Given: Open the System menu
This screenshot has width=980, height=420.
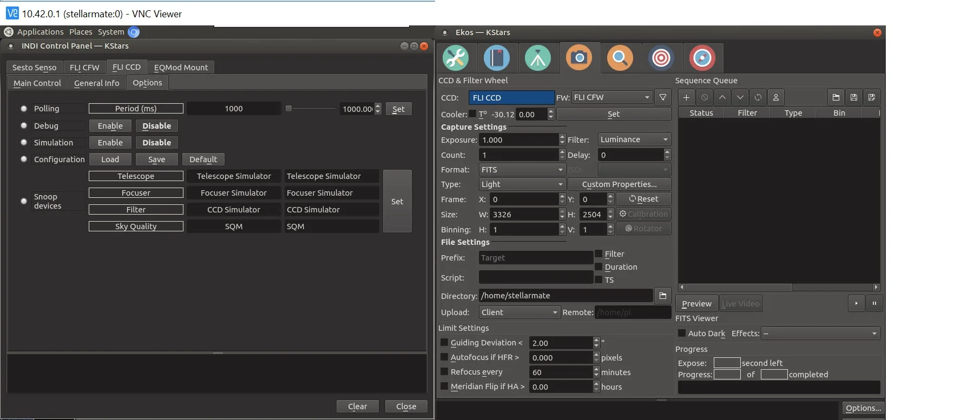Looking at the screenshot, I should pos(111,32).
